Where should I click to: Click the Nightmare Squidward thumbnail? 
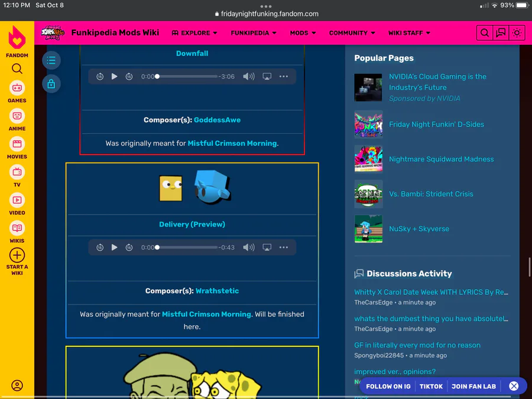point(368,159)
